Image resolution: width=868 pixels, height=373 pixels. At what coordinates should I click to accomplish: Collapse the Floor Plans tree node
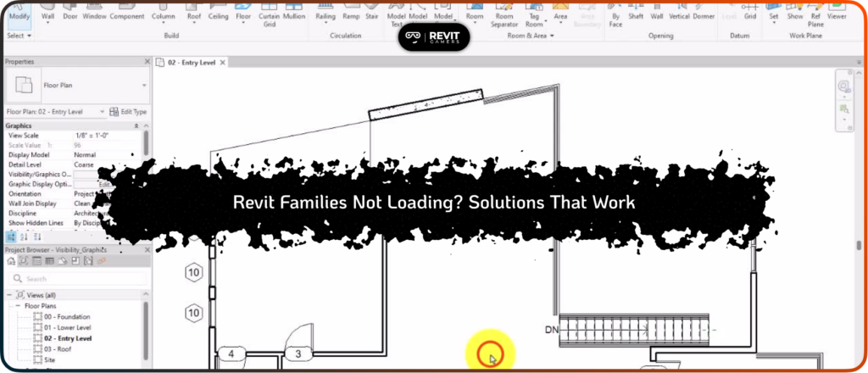(x=18, y=306)
